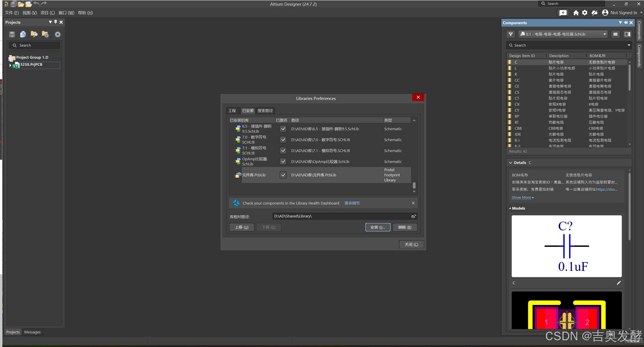644x347 pixels.
Task: Click the Save All icon in title bar
Action: tap(13, 4)
